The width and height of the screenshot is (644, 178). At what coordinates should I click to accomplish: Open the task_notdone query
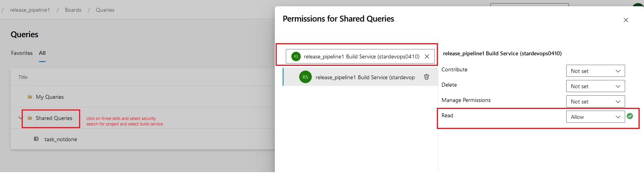(x=61, y=139)
